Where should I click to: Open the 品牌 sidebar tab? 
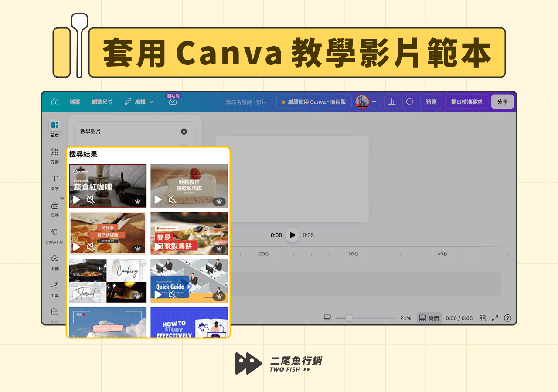pyautogui.click(x=54, y=209)
